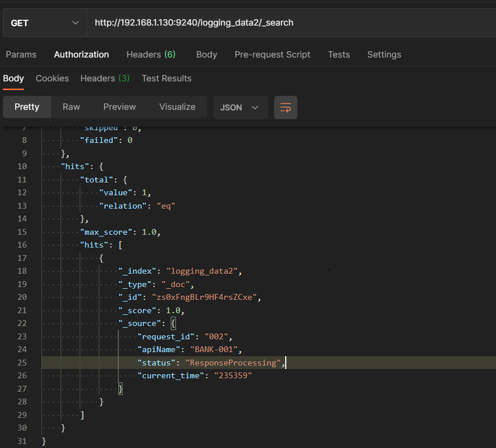
Task: Switch to the Tests tab
Action: coord(339,55)
